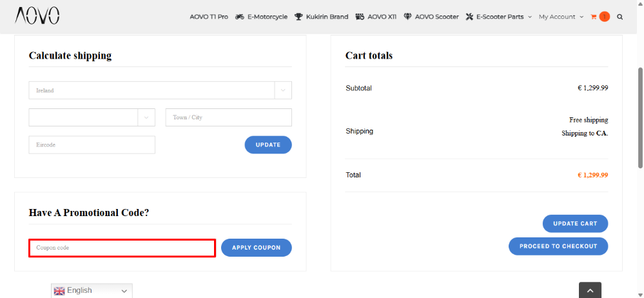Image resolution: width=644 pixels, height=298 pixels.
Task: Click the back-to-top arrow button
Action: point(590,290)
